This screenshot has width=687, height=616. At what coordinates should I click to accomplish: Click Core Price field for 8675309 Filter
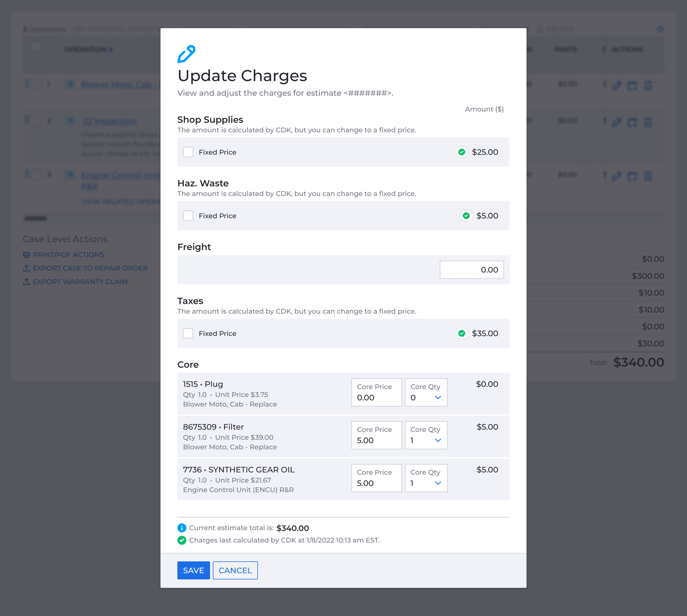pos(377,435)
